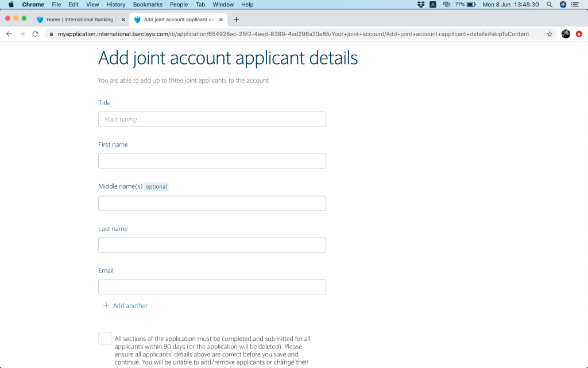Click the Chrome profile avatar icon
The image size is (588, 368).
point(566,34)
